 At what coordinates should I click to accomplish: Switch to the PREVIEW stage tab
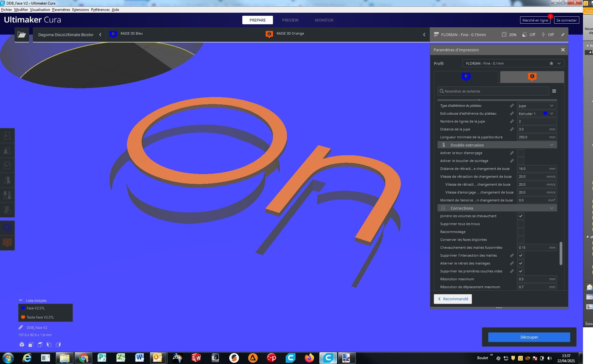tap(290, 20)
